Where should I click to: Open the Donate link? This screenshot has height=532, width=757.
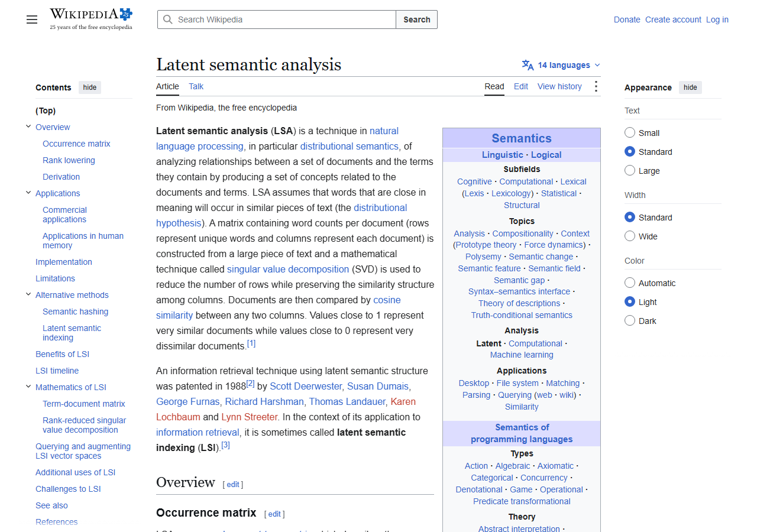tap(627, 20)
